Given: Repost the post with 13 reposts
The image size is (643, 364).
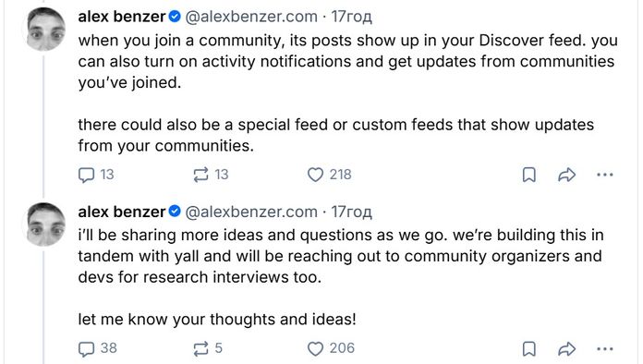Looking at the screenshot, I should 211,175.
